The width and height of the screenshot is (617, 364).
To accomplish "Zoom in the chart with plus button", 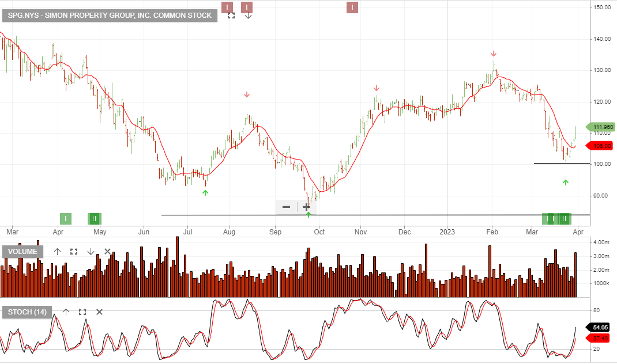I will (306, 207).
